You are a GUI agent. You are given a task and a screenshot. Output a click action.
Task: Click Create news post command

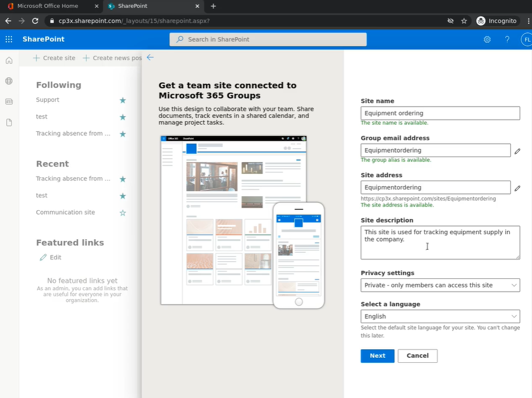tap(112, 58)
